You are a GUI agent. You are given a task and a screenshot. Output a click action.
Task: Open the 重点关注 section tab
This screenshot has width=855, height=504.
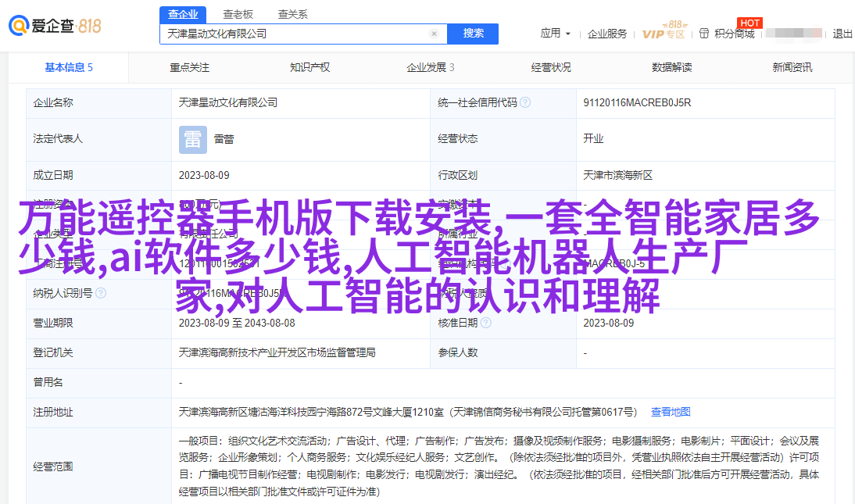click(190, 68)
